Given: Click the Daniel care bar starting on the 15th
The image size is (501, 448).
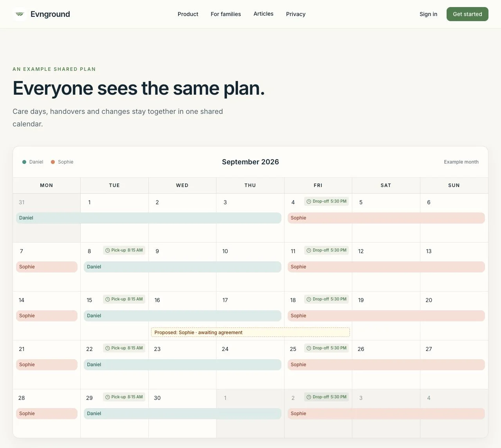Looking at the screenshot, I should pyautogui.click(x=182, y=316).
